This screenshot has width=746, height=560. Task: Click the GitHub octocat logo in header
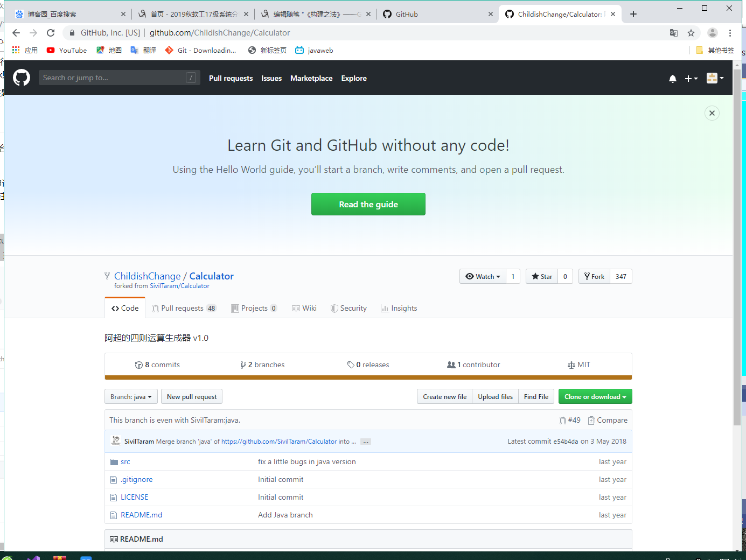coord(22,78)
